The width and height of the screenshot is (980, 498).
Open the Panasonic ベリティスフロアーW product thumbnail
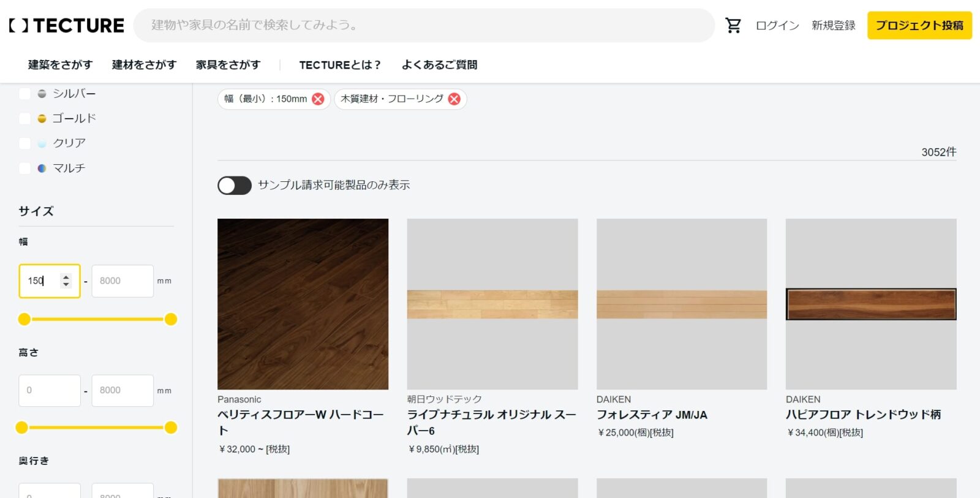coord(303,304)
